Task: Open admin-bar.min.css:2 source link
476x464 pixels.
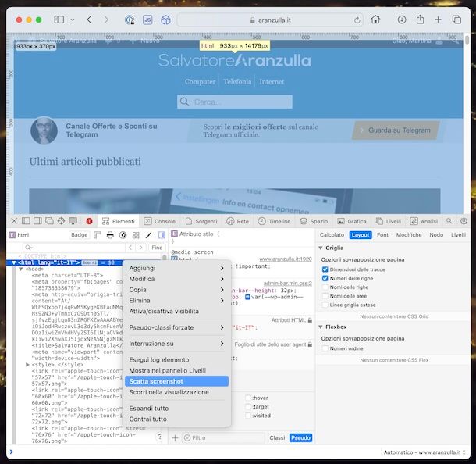Action: [287, 284]
